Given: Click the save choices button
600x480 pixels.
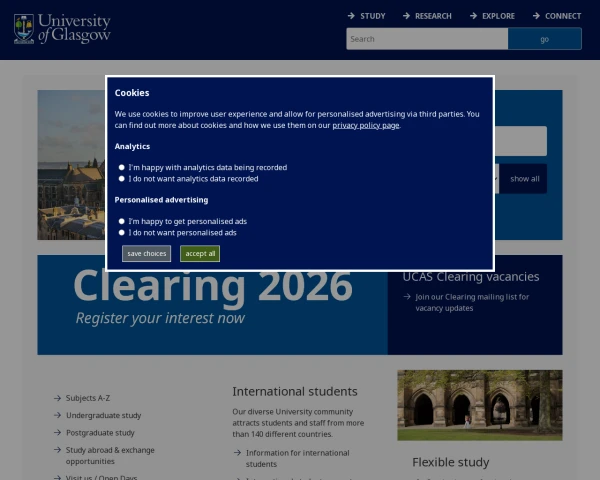Looking at the screenshot, I should (x=147, y=253).
